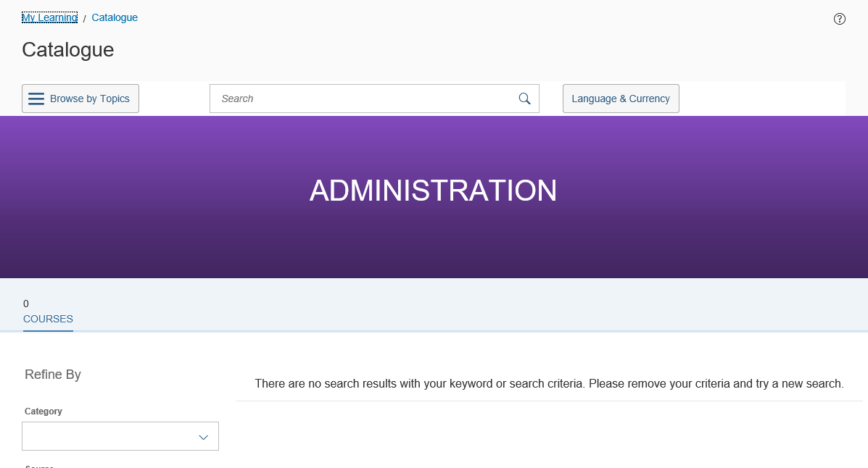Click the Catalogue breadcrumb link
The width and height of the screenshot is (868, 468).
coord(115,17)
